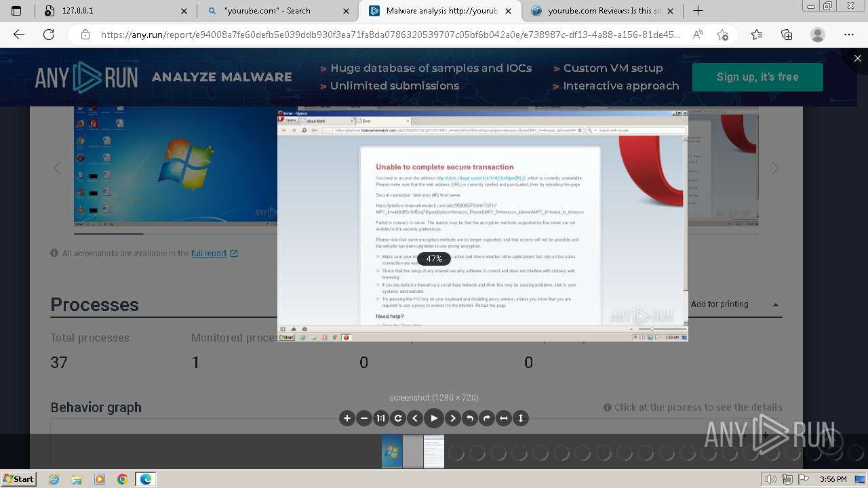Viewport: 868px width, 488px height.
Task: Click gallery previous arrow on left
Action: point(57,168)
